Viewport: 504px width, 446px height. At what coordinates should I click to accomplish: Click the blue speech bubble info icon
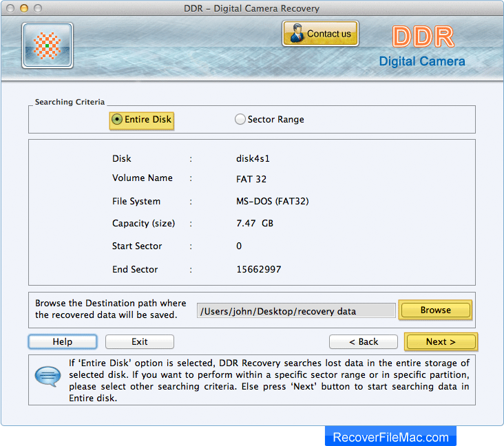[48, 376]
